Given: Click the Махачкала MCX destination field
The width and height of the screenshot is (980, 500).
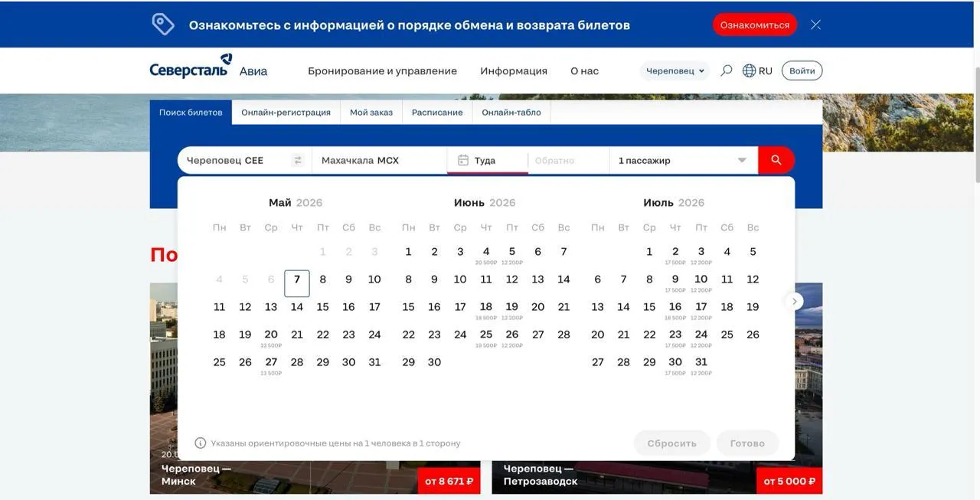Looking at the screenshot, I should pyautogui.click(x=379, y=160).
